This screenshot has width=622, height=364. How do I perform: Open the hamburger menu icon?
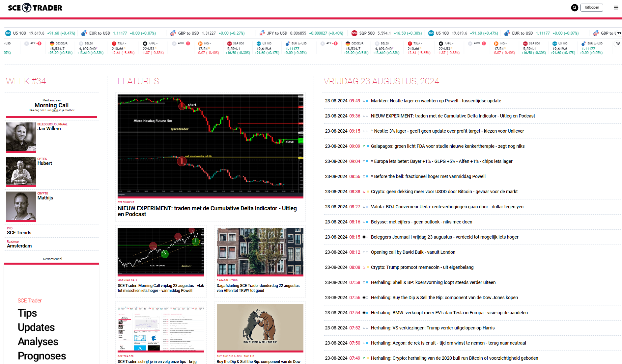[x=616, y=8]
